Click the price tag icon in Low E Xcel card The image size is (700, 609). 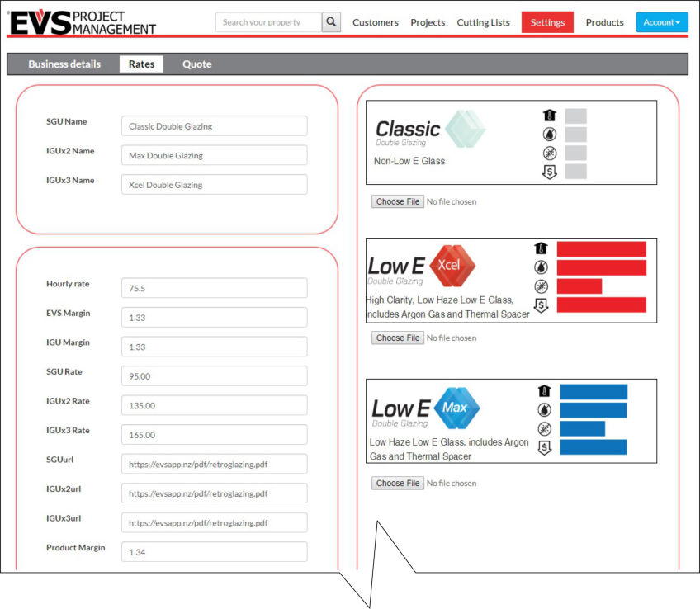click(x=542, y=305)
